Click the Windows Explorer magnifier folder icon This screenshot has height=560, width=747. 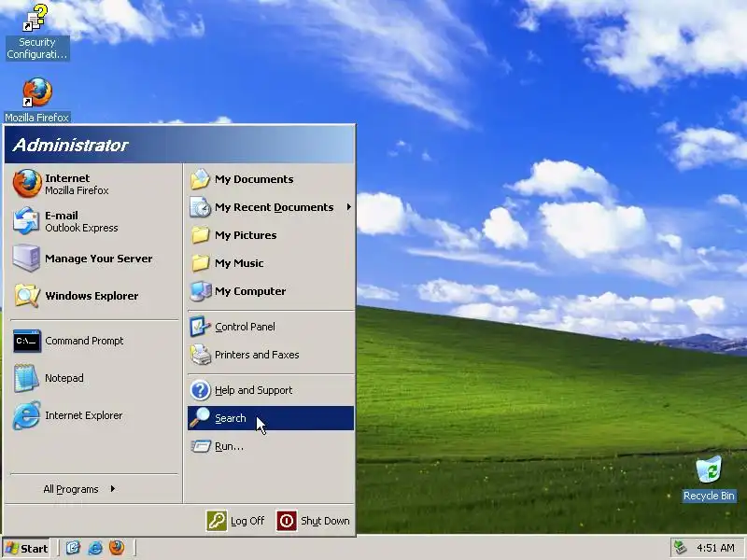[26, 295]
